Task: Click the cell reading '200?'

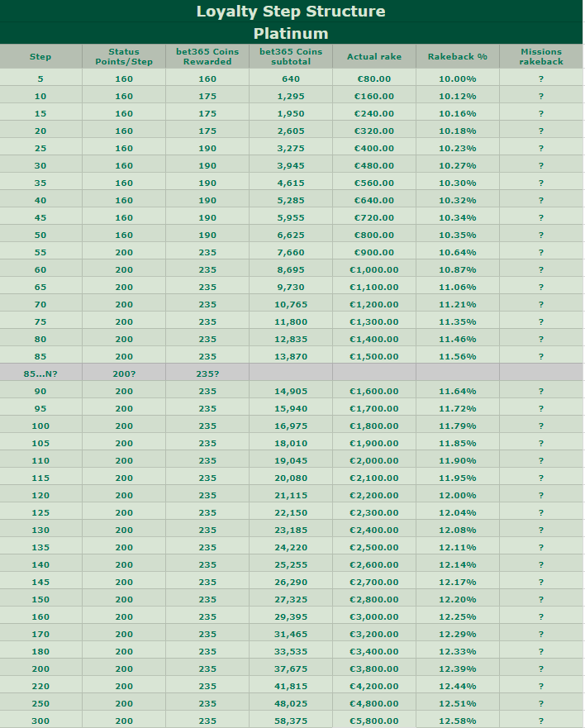Action: pos(124,374)
